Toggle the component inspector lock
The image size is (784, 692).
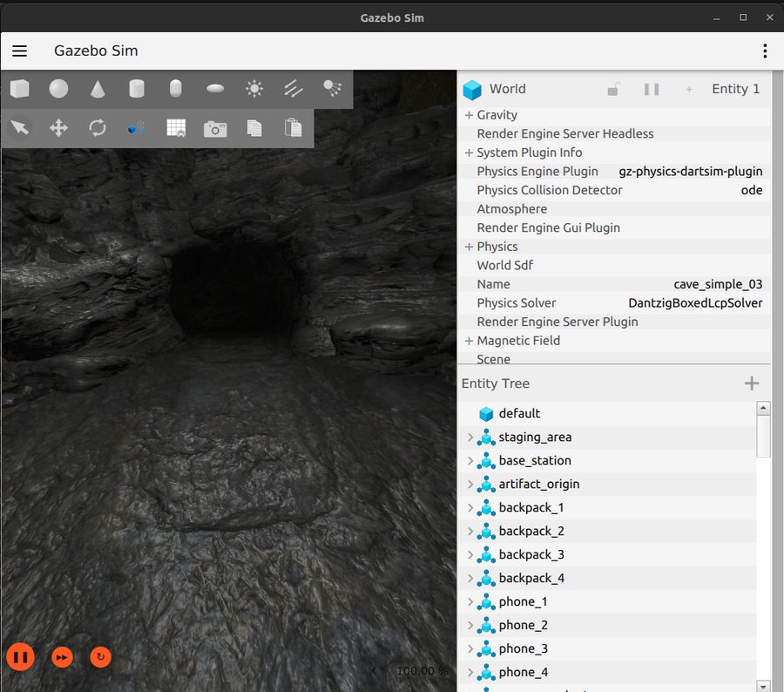tap(613, 89)
